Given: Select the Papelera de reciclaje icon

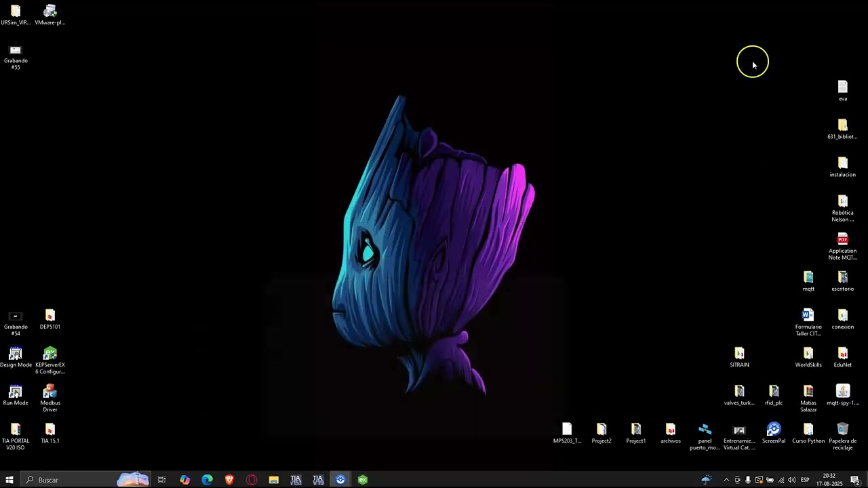Looking at the screenshot, I should [x=843, y=437].
